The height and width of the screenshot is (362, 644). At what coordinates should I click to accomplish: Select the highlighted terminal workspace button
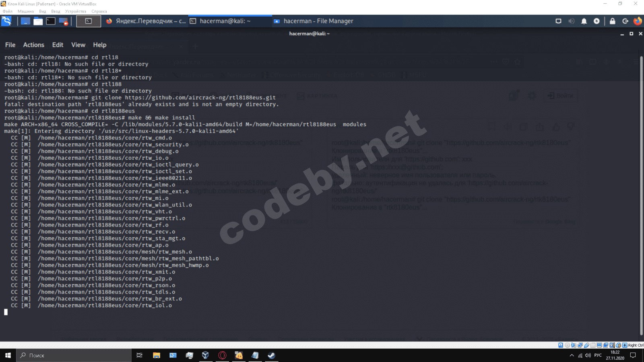(89, 21)
